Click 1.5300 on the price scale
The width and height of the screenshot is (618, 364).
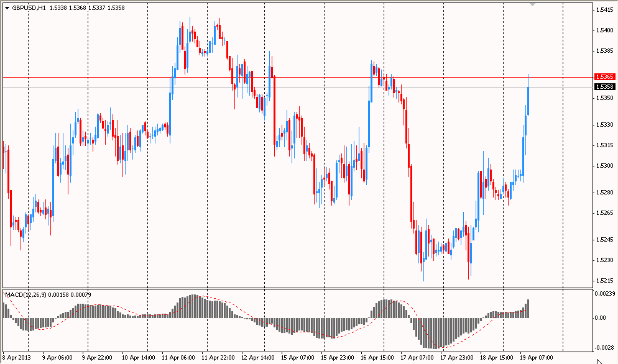[x=604, y=166]
